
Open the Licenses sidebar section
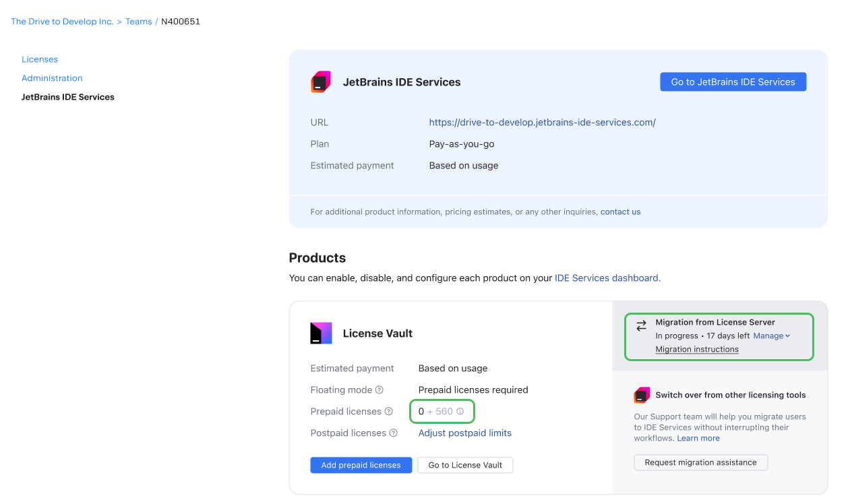click(x=40, y=59)
